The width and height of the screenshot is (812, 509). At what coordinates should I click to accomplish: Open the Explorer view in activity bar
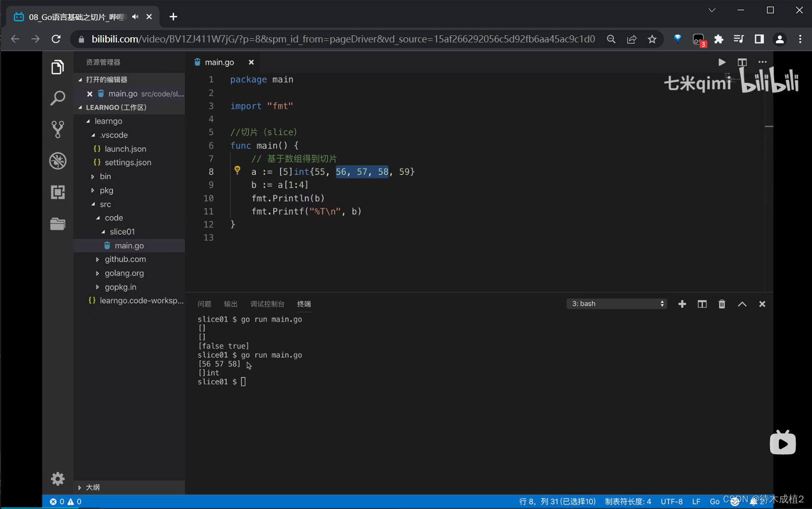tap(58, 67)
